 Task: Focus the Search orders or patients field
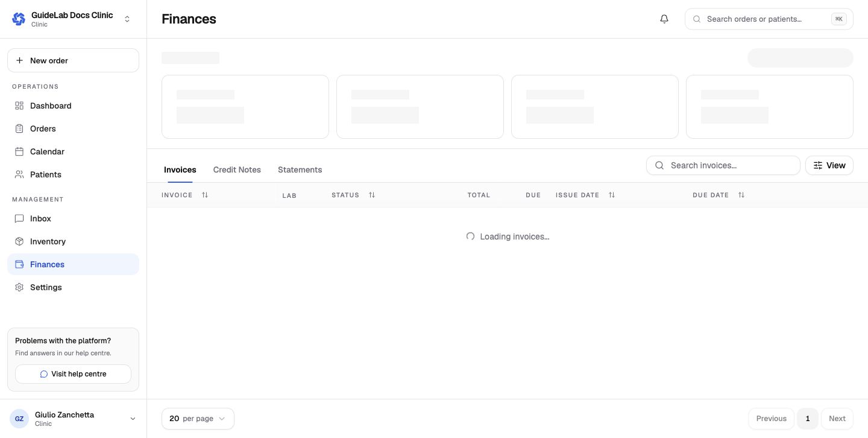coord(769,19)
